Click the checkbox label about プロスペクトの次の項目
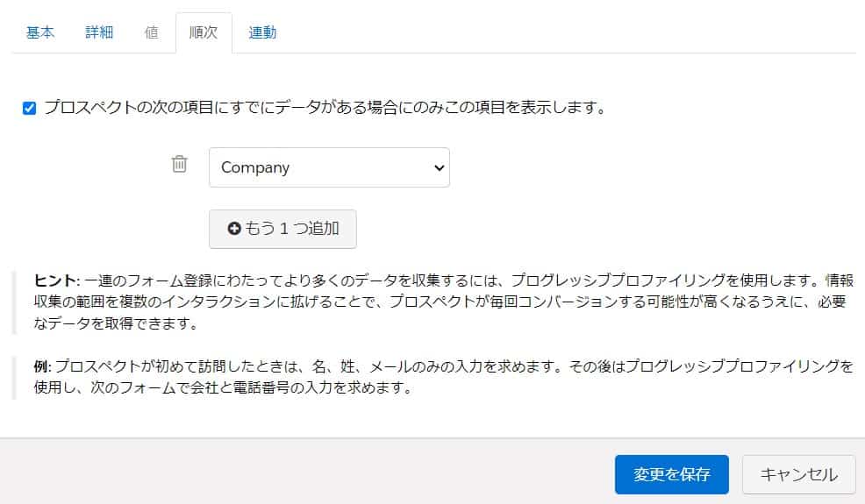 (x=325, y=107)
